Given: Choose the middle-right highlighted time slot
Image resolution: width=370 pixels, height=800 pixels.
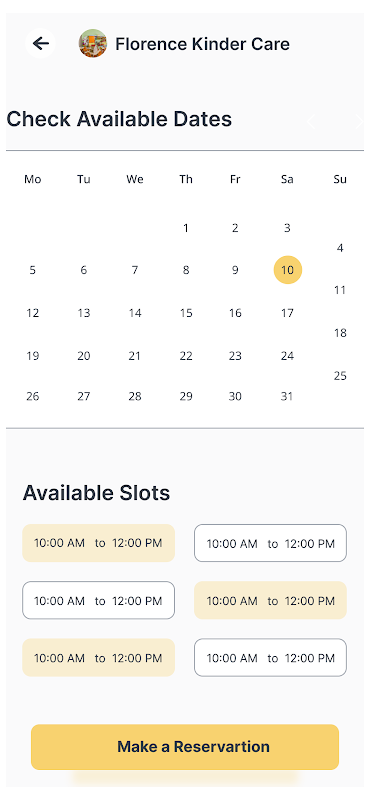Looking at the screenshot, I should pyautogui.click(x=270, y=600).
